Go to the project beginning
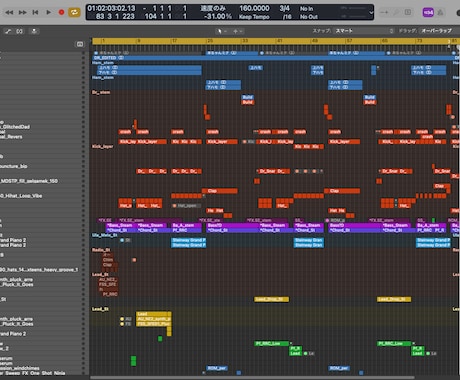 35,12
